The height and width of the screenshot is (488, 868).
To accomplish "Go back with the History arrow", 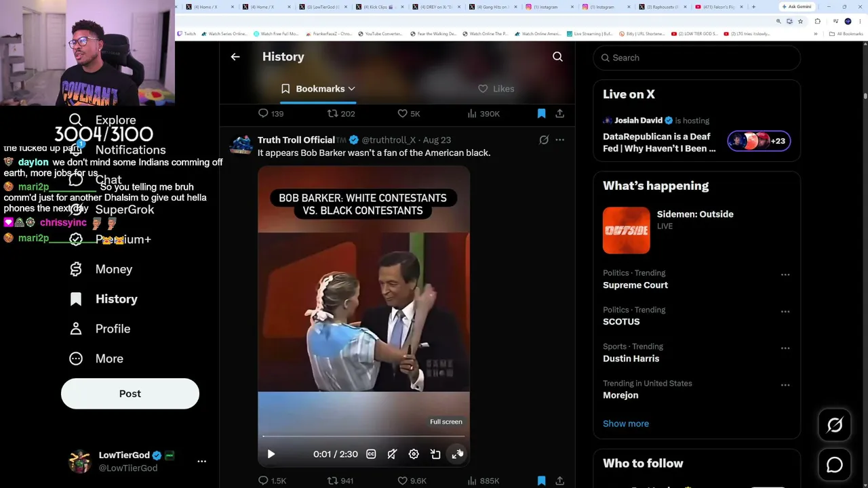I will [235, 57].
